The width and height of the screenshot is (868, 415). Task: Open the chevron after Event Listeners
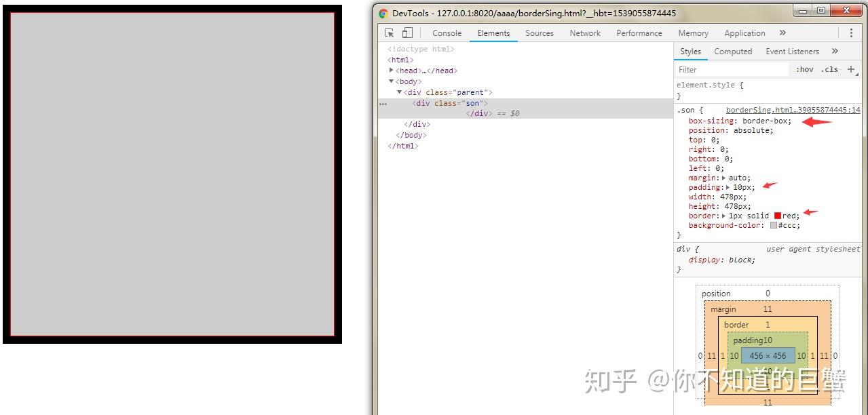[834, 51]
